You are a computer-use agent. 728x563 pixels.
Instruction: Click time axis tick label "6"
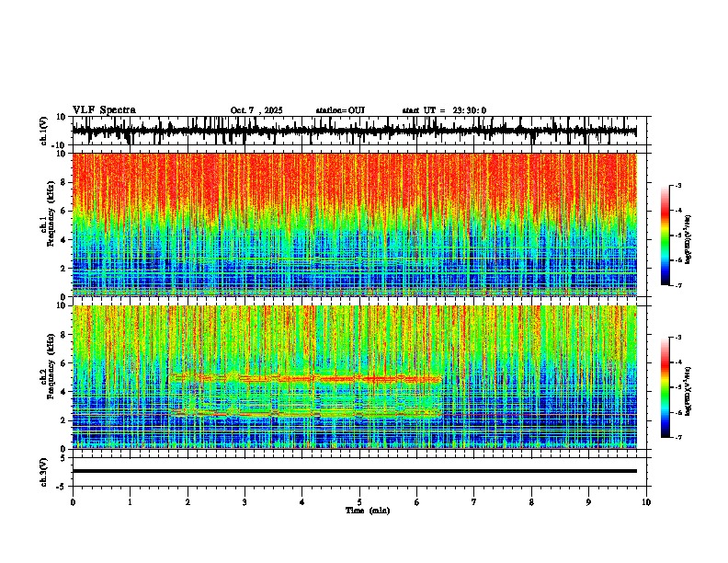click(416, 502)
